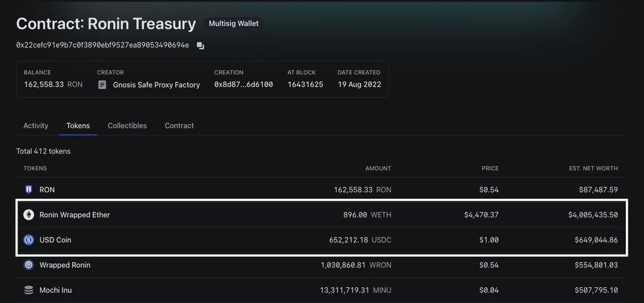The image size is (644, 303).
Task: Open the Gnosis Safe Proxy Factory creator link
Action: click(x=157, y=85)
